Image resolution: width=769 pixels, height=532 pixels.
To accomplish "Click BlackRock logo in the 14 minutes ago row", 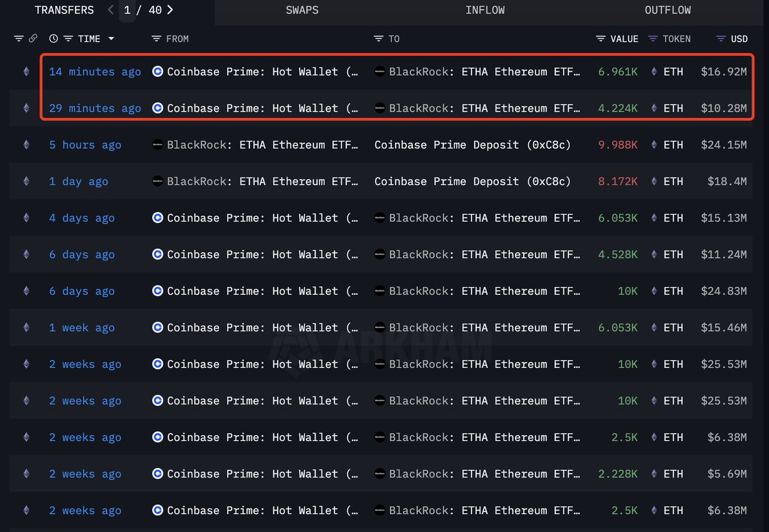I will pos(380,72).
